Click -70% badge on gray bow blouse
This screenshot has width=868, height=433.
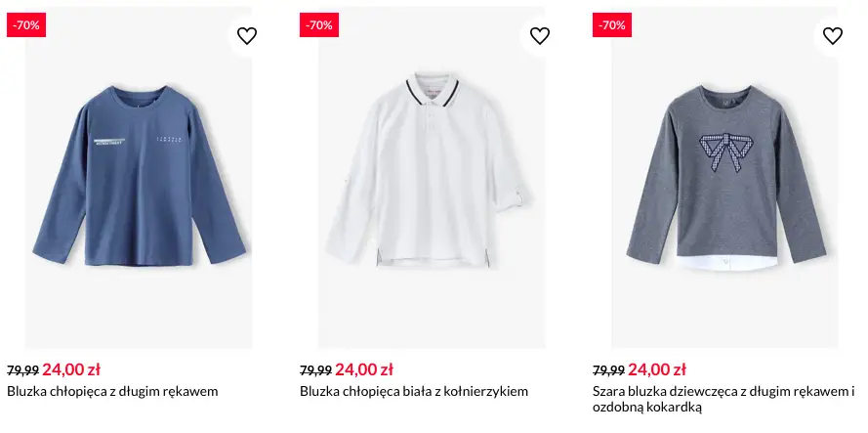click(x=612, y=25)
